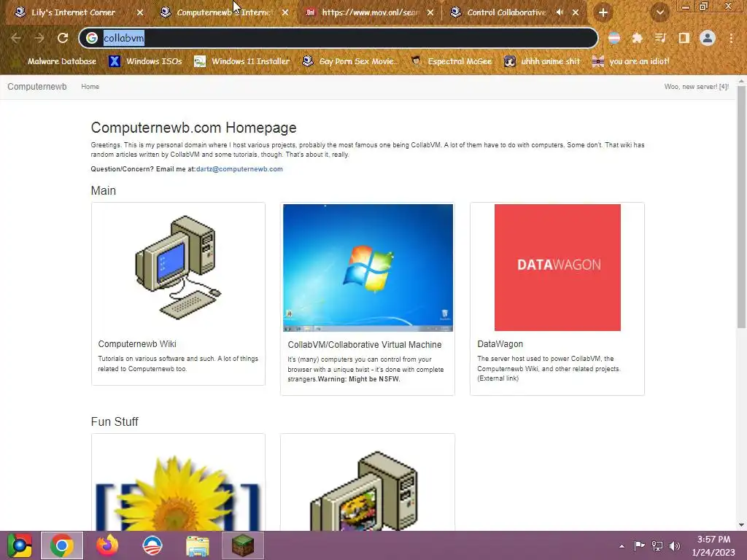
Task: Show hidden system tray icons
Action: 622,546
